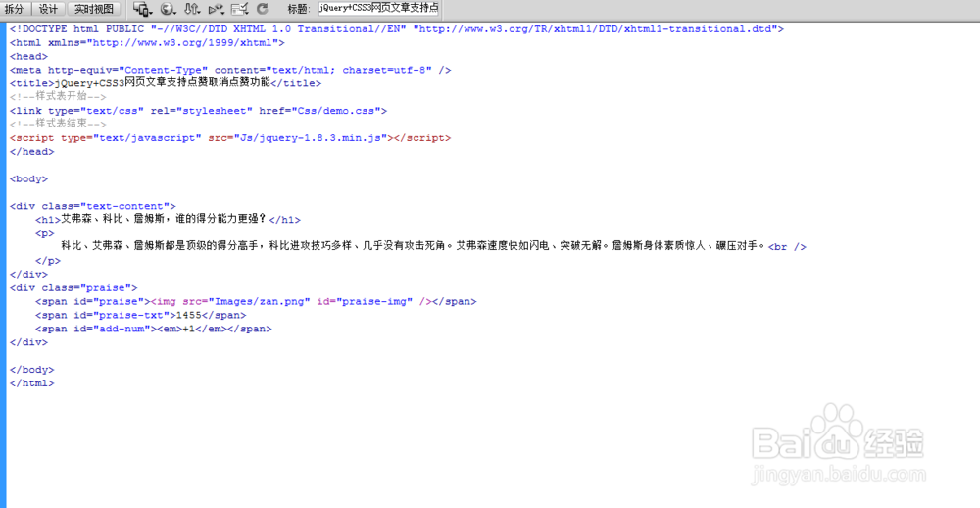Click the closing </head> tag line
The width and height of the screenshot is (980, 508).
(32, 152)
